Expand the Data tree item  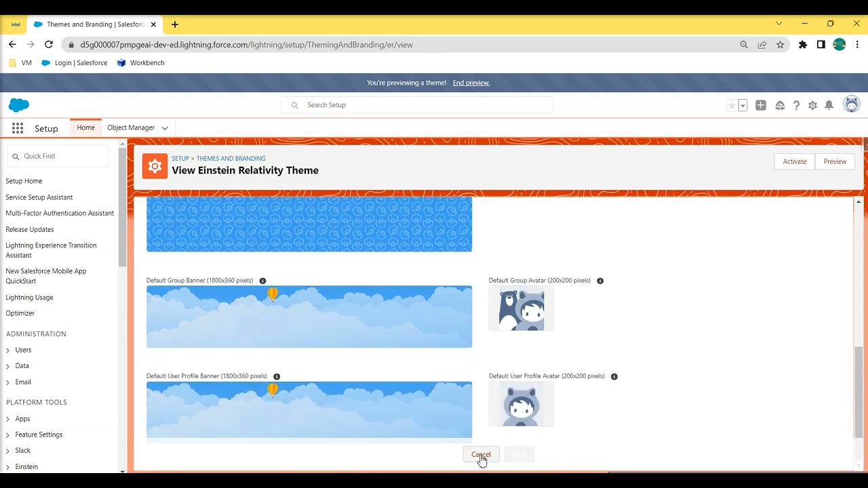point(8,366)
